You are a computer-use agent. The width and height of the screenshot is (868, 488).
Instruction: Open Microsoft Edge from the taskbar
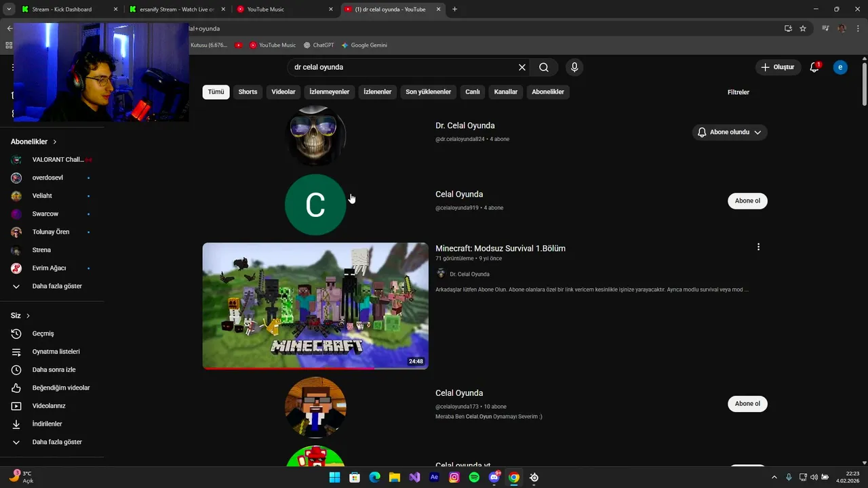pyautogui.click(x=374, y=477)
